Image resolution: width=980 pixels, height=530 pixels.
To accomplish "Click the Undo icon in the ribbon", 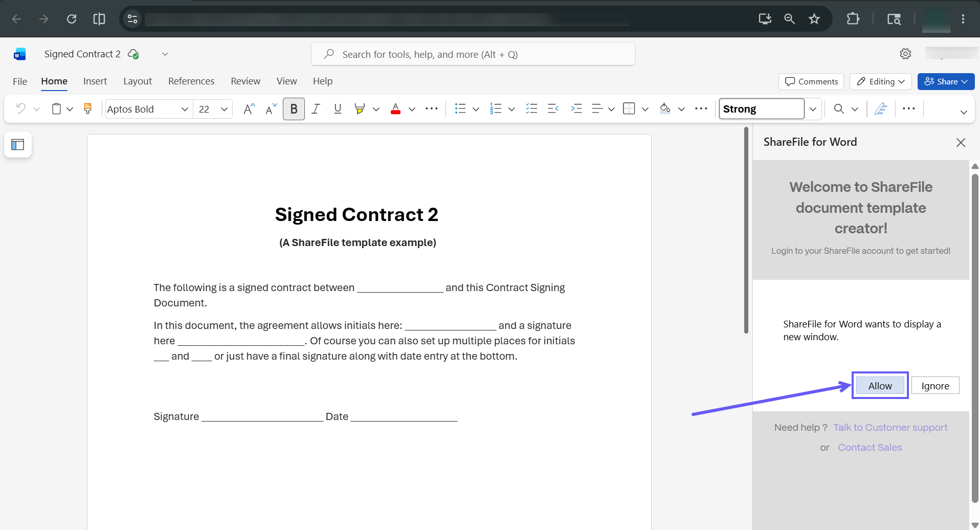I will 20,108.
